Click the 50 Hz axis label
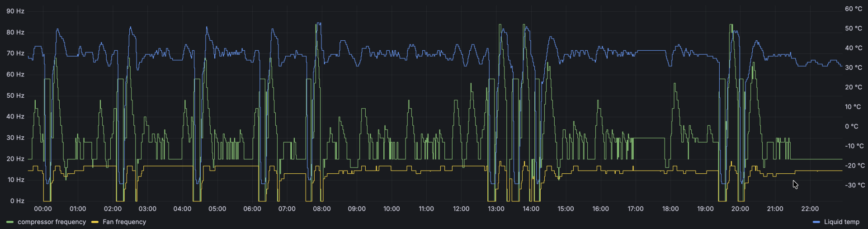The height and width of the screenshot is (229, 868). point(15,95)
